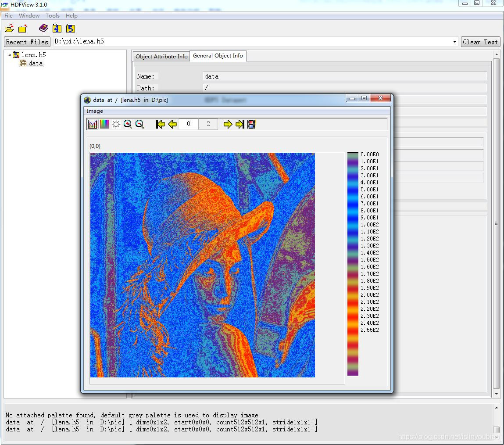The height and width of the screenshot is (445, 504).
Task: Show the image histogram chart
Action: pos(92,124)
